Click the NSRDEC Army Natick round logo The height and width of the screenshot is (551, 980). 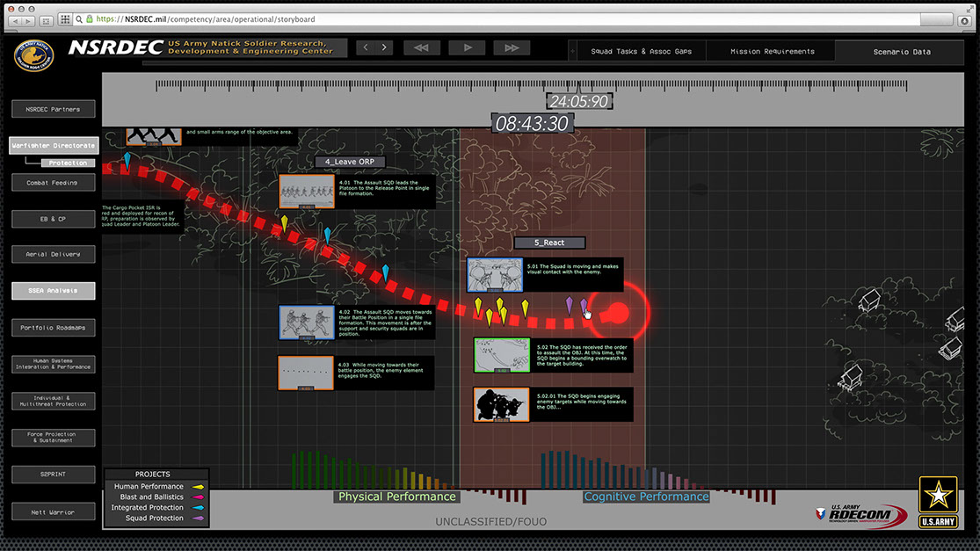[x=33, y=55]
